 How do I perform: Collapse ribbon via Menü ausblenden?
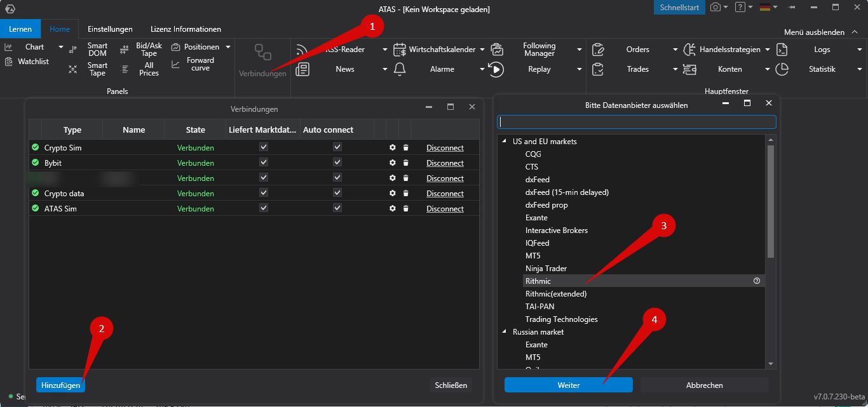(820, 32)
